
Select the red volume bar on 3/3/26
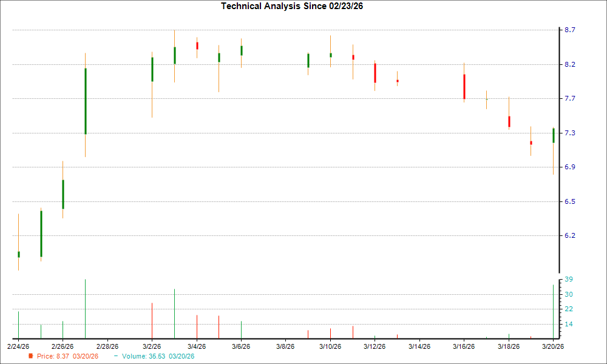tap(175, 313)
